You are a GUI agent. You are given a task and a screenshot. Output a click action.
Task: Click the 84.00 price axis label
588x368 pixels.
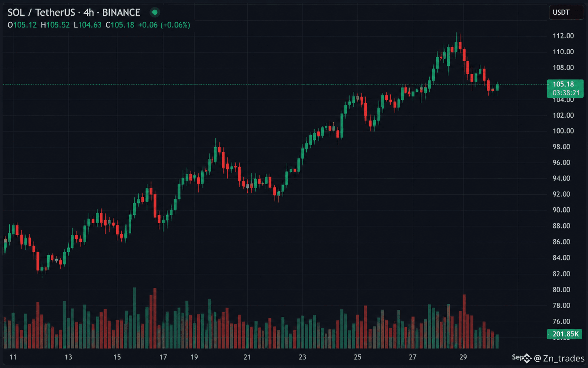click(x=561, y=258)
